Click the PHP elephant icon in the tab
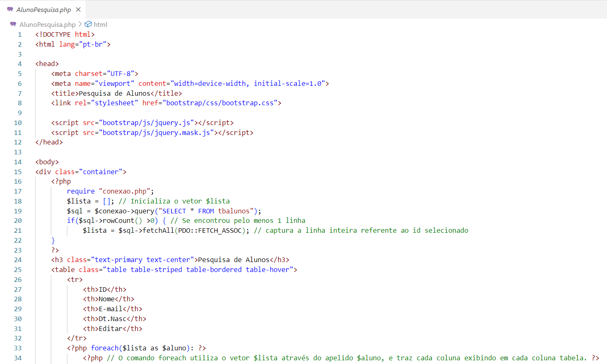 point(10,9)
